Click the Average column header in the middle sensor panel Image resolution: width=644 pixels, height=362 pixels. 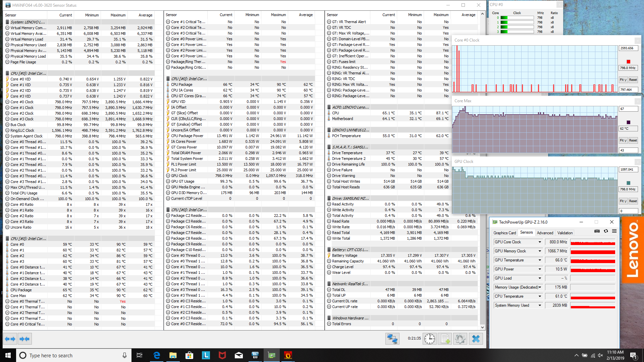[302, 15]
